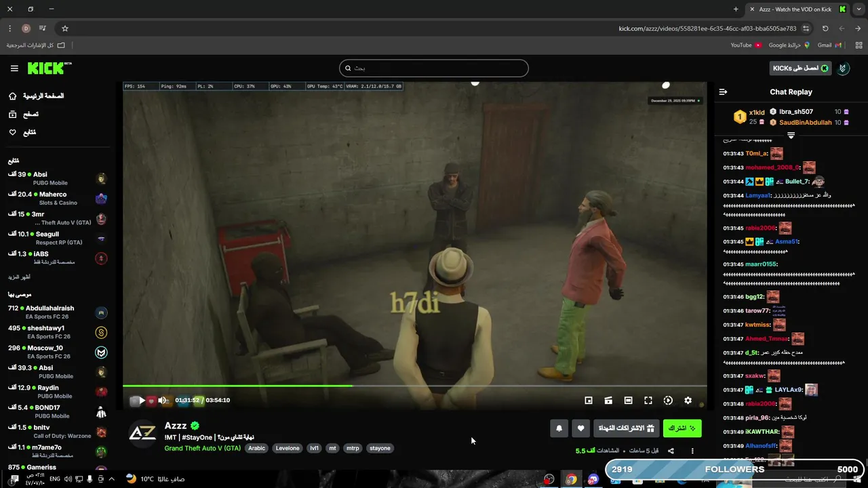Open sheshtawy1 recommended channel
868x488 pixels.
click(x=58, y=332)
